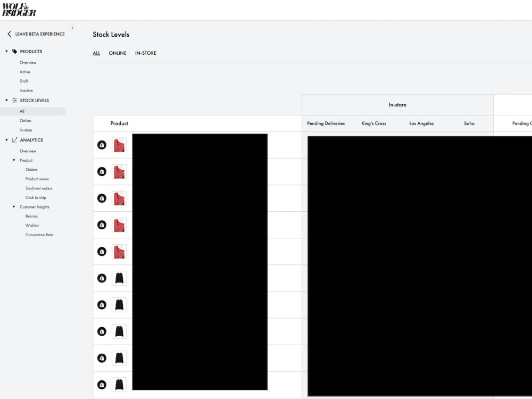Open Product views analytics
The height and width of the screenshot is (399, 532).
pyautogui.click(x=37, y=179)
